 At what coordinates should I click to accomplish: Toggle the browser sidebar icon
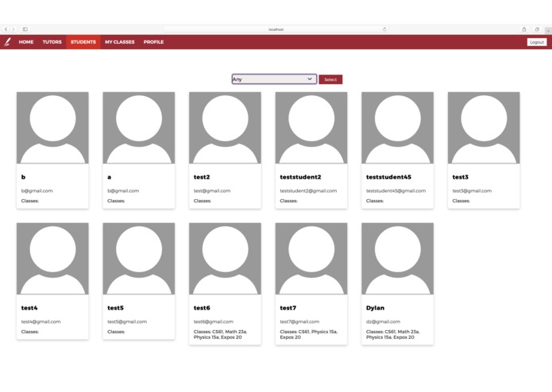coord(25,29)
